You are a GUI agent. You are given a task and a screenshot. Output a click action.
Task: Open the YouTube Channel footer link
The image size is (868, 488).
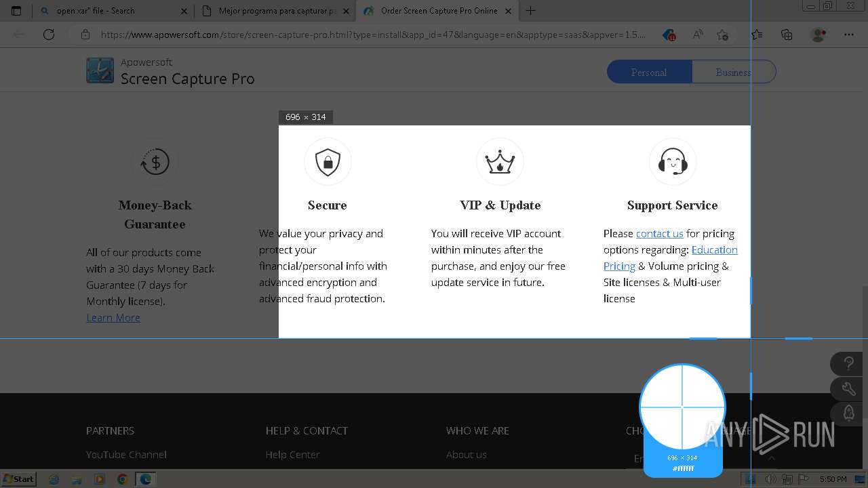pos(126,454)
